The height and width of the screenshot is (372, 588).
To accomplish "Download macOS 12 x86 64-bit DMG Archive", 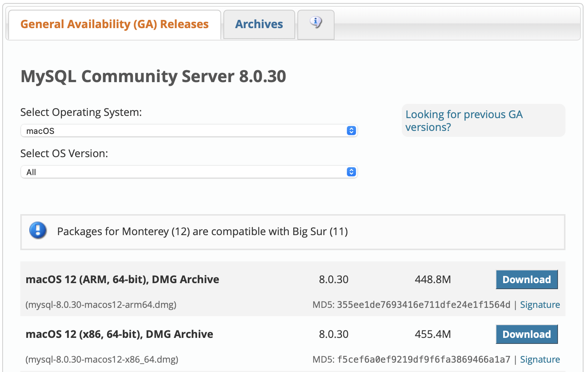I will 527,334.
